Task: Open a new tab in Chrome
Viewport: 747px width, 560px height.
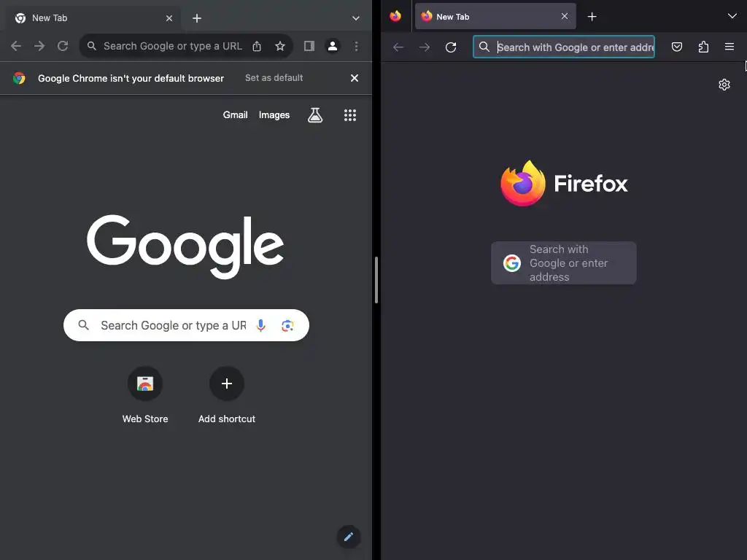Action: (197, 18)
